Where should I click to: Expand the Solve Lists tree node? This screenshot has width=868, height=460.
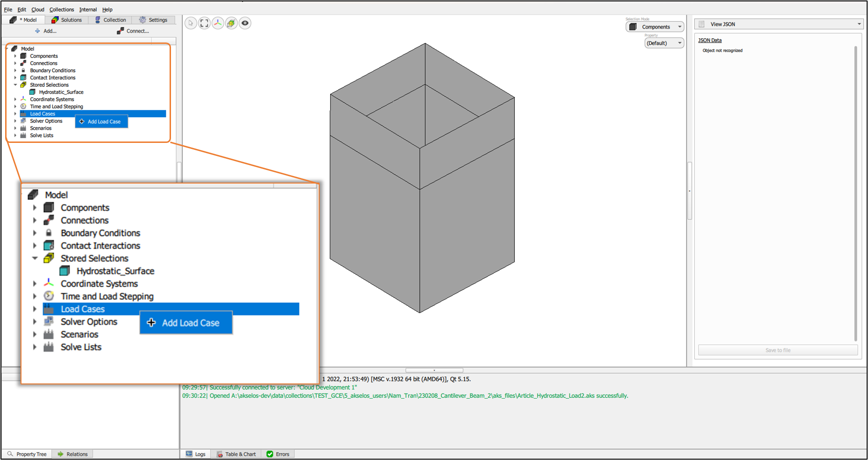point(15,135)
